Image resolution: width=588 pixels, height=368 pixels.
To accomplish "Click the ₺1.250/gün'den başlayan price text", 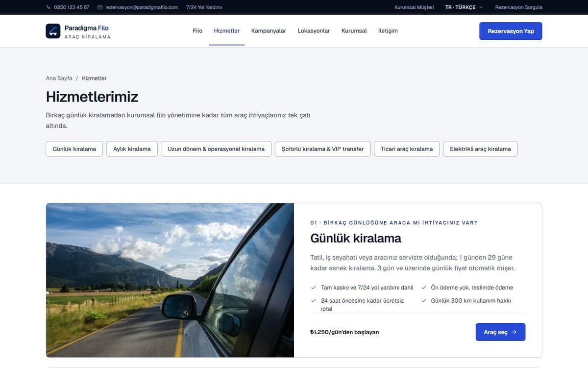I will pos(344,332).
